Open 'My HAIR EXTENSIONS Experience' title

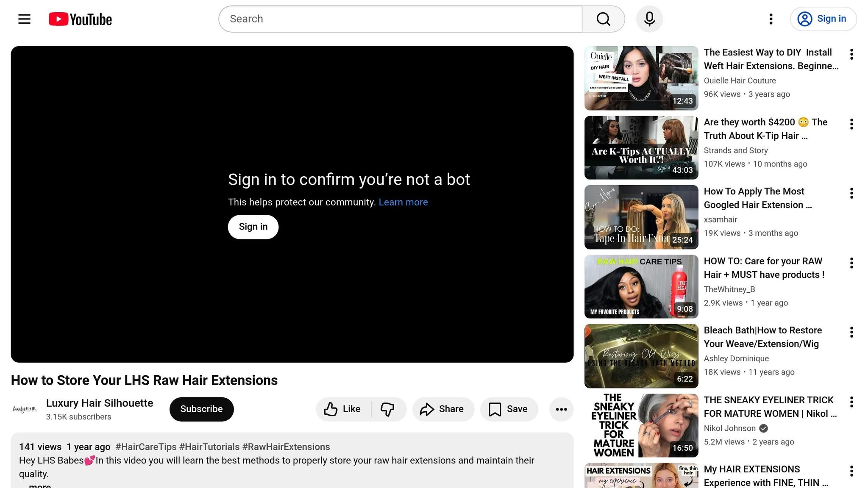click(x=766, y=476)
